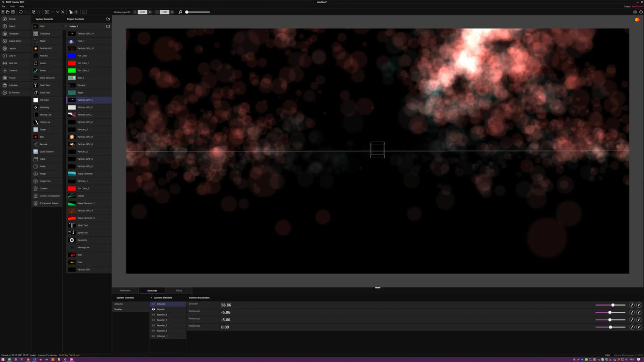
Task: Switch to the Parameters tab
Action: click(125, 291)
